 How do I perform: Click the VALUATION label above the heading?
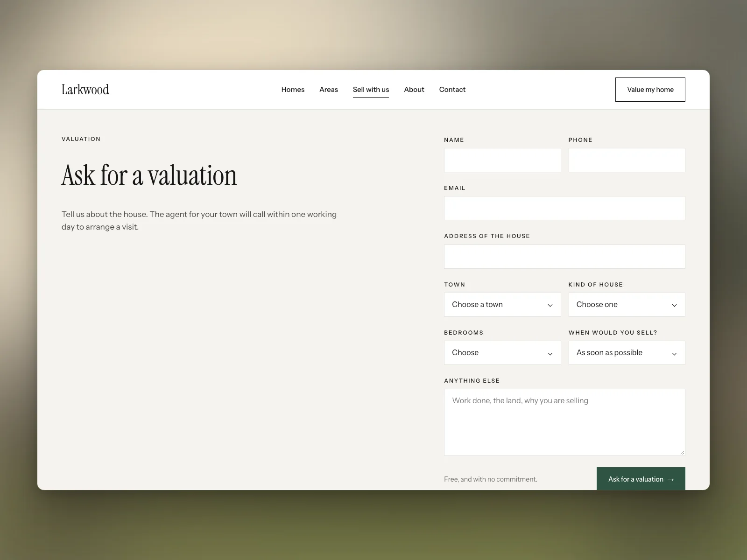click(81, 139)
